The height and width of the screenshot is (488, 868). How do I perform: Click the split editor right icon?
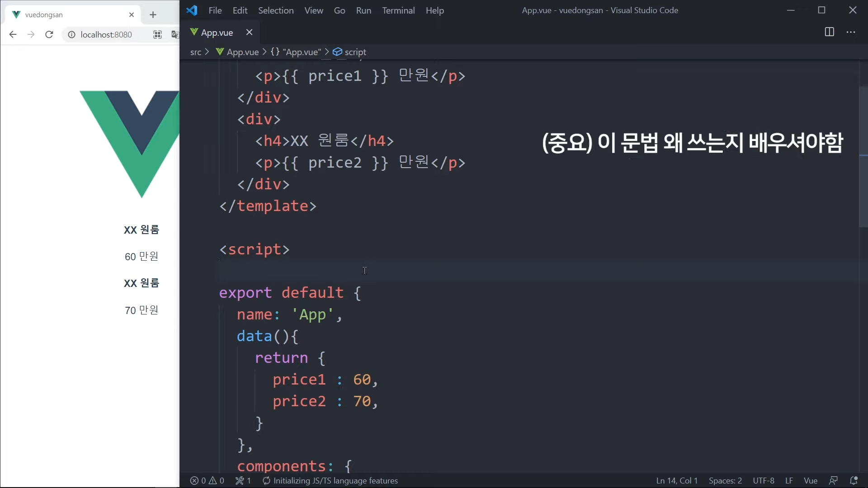[829, 32]
